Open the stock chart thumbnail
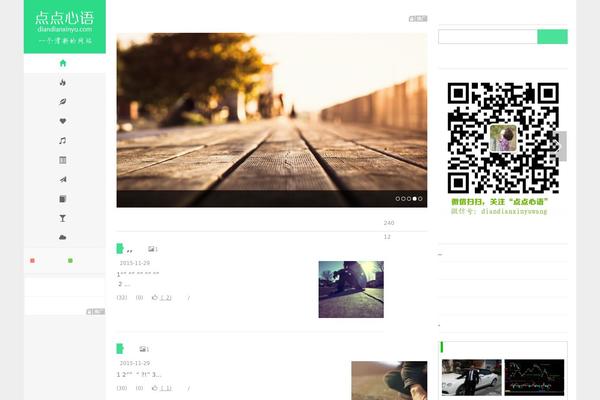Viewport: 600px width, 400px height. click(x=534, y=377)
